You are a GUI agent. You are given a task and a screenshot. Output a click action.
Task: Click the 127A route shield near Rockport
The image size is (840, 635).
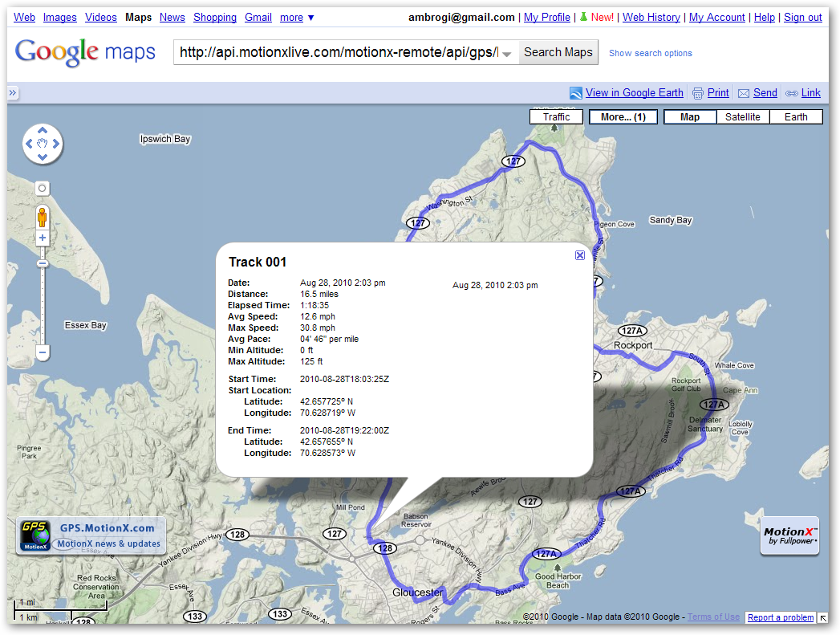(632, 331)
